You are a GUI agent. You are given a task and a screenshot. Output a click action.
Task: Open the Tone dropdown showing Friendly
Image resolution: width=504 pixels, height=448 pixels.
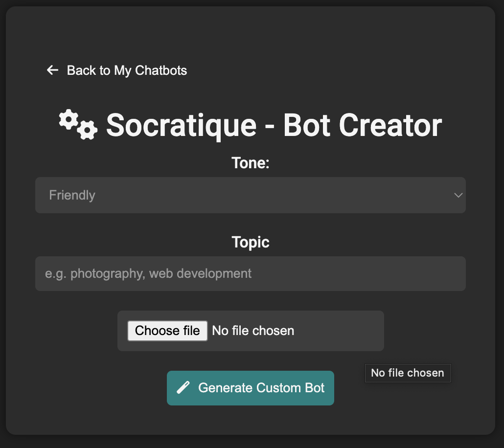tap(251, 195)
